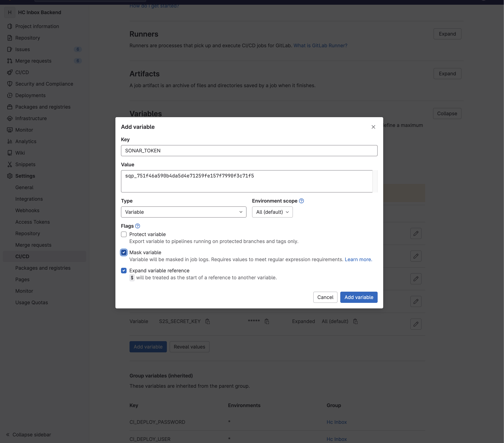Open the top-level Monitor screen icon in sidebar
The width and height of the screenshot is (504, 443).
10,130
